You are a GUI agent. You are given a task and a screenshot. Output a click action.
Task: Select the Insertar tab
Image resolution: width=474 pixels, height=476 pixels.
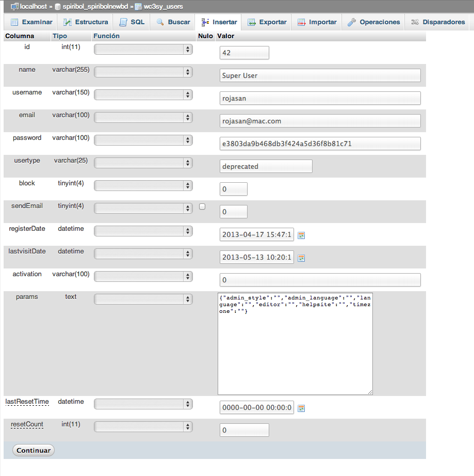219,22
